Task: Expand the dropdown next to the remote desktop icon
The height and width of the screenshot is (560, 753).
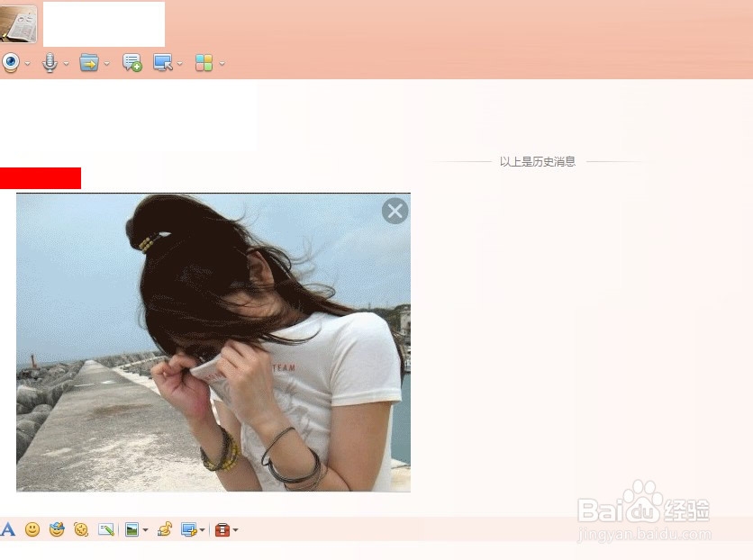Action: click(179, 63)
